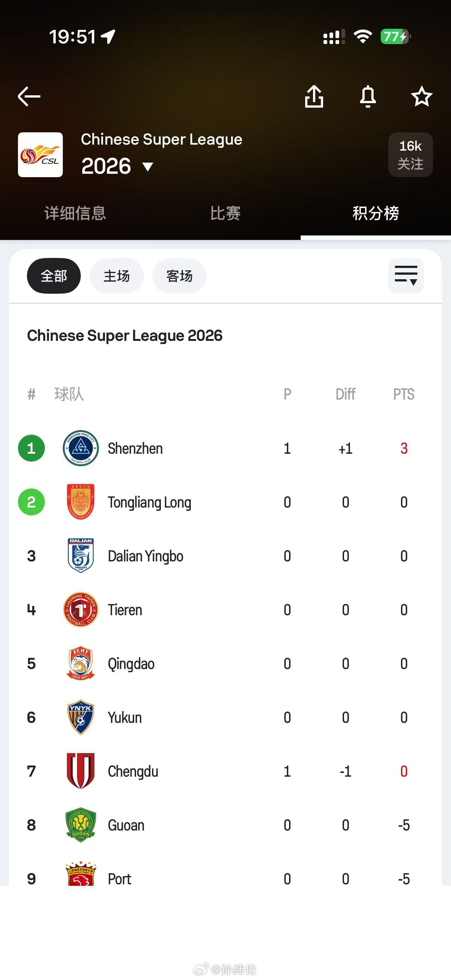Tap the Shenzhen club crest
The width and height of the screenshot is (451, 980).
(81, 448)
